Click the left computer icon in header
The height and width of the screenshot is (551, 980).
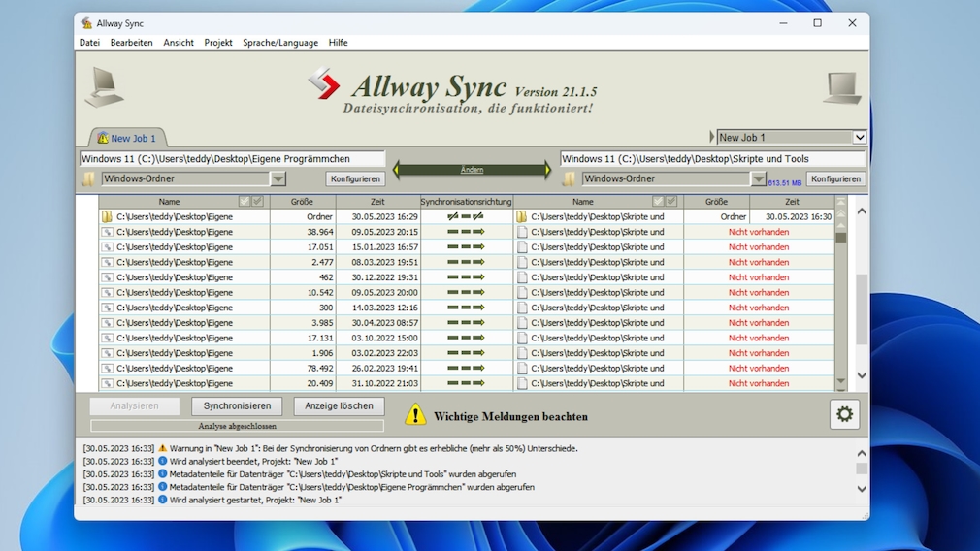pyautogui.click(x=103, y=87)
